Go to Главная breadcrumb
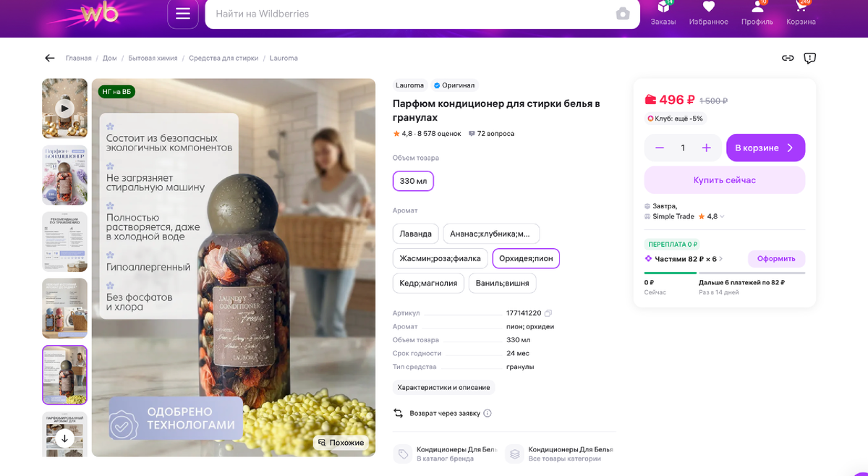Image resolution: width=868 pixels, height=476 pixels. tap(79, 58)
